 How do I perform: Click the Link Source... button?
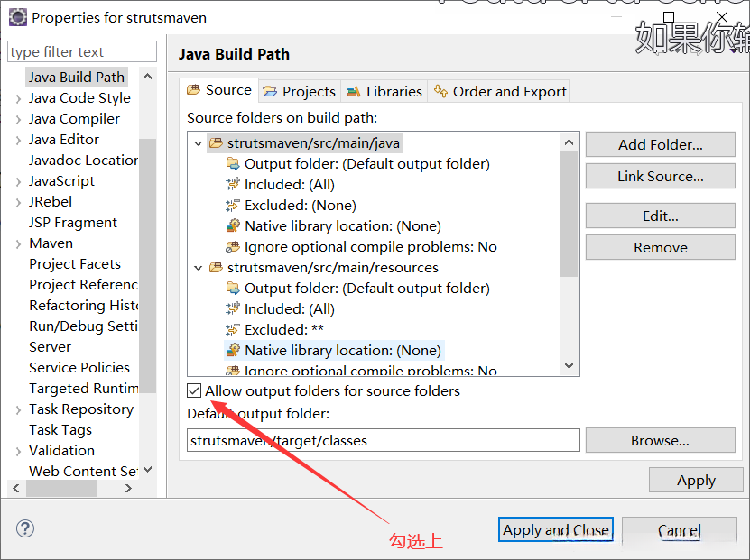660,176
